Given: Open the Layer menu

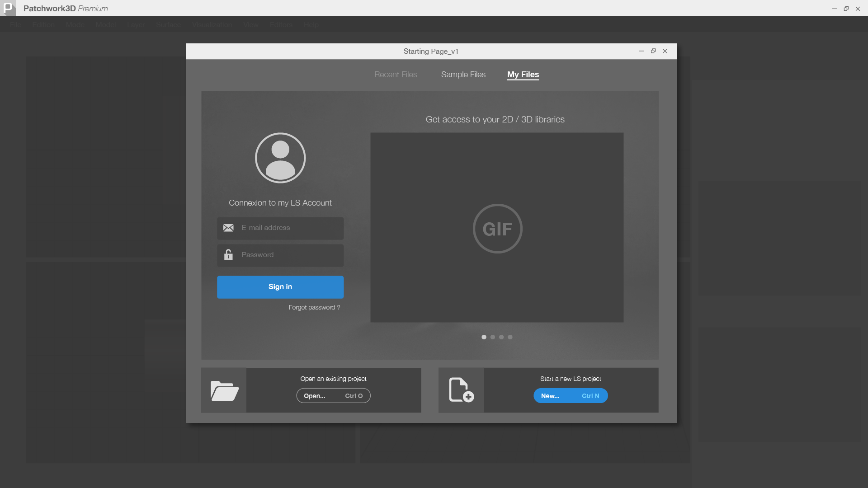Looking at the screenshot, I should pyautogui.click(x=136, y=24).
